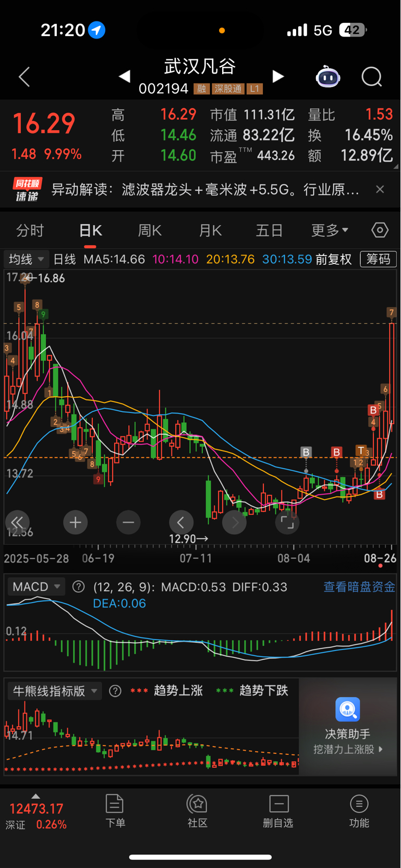Image resolution: width=401 pixels, height=868 pixels.
Task: Select the 五日 tab
Action: coord(270,230)
